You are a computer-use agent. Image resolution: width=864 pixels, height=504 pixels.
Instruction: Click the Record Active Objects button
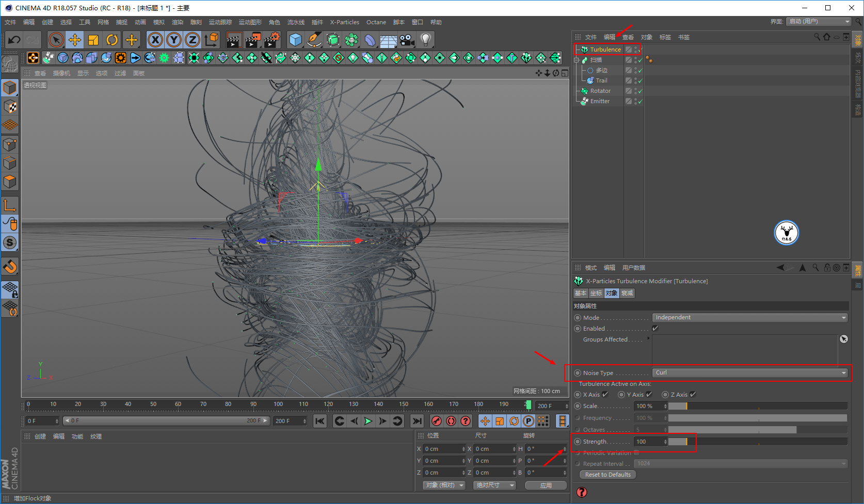point(437,421)
